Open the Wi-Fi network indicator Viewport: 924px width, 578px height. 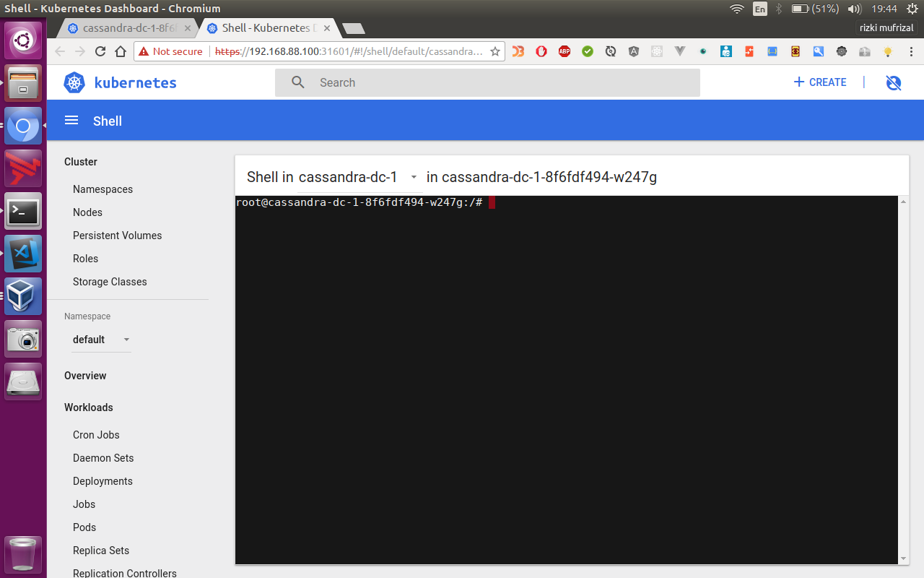736,9
